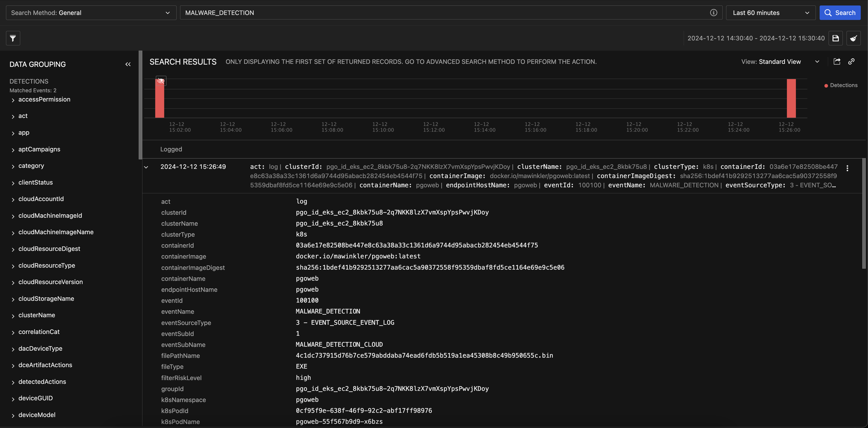Click the eventId value 100100
This screenshot has height=428, width=868.
click(x=307, y=300)
